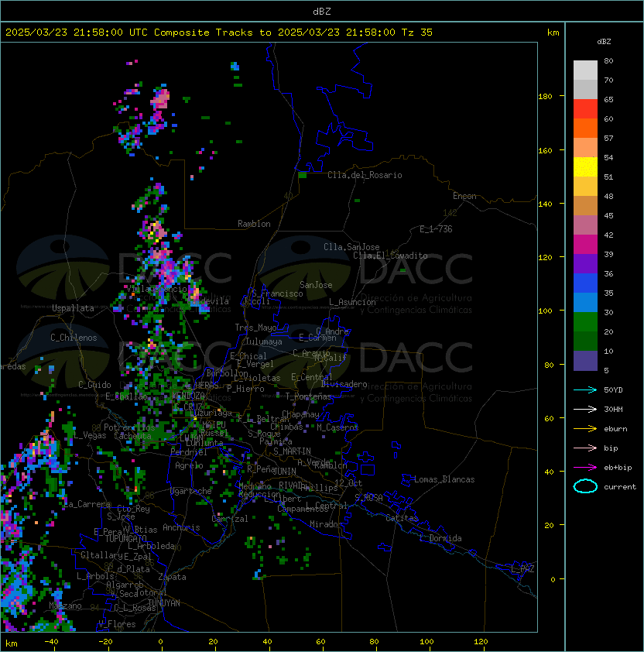Click the 'Mirador' map label

click(326, 524)
